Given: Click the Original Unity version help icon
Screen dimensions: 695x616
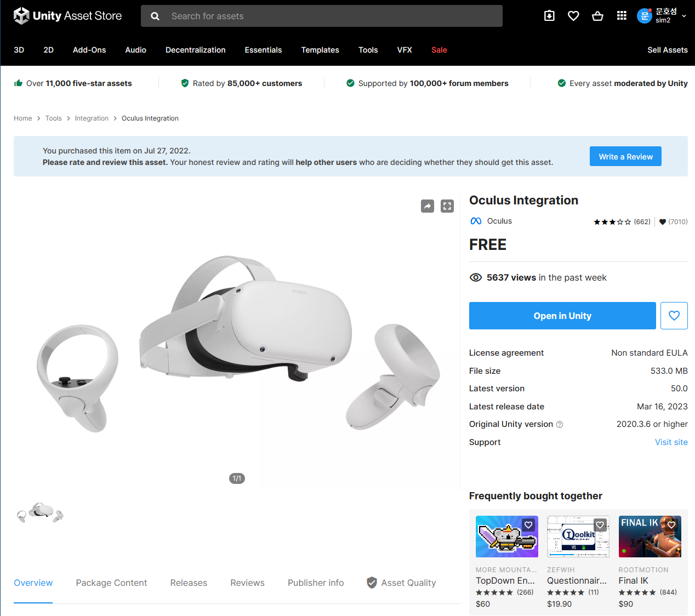Looking at the screenshot, I should point(560,425).
